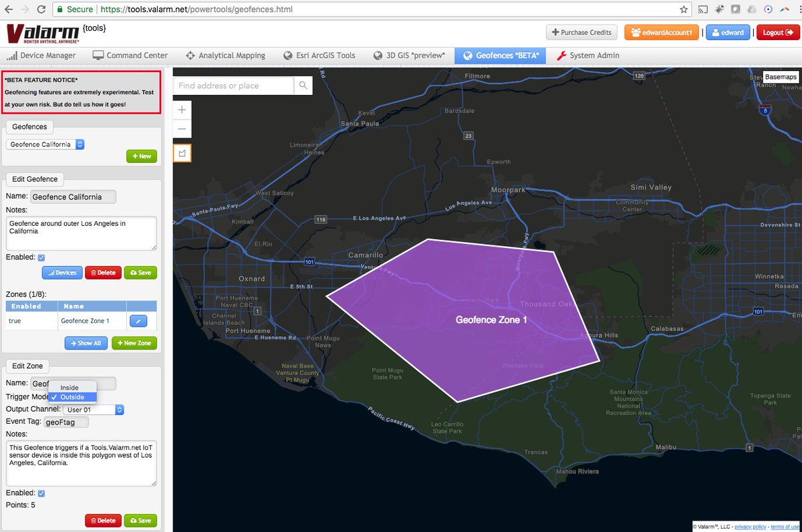This screenshot has height=532, width=802.
Task: Open edward user button
Action: coord(728,32)
